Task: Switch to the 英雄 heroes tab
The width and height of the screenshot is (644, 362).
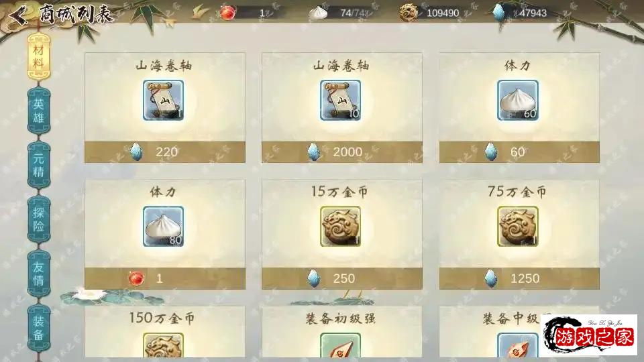Action: click(39, 111)
